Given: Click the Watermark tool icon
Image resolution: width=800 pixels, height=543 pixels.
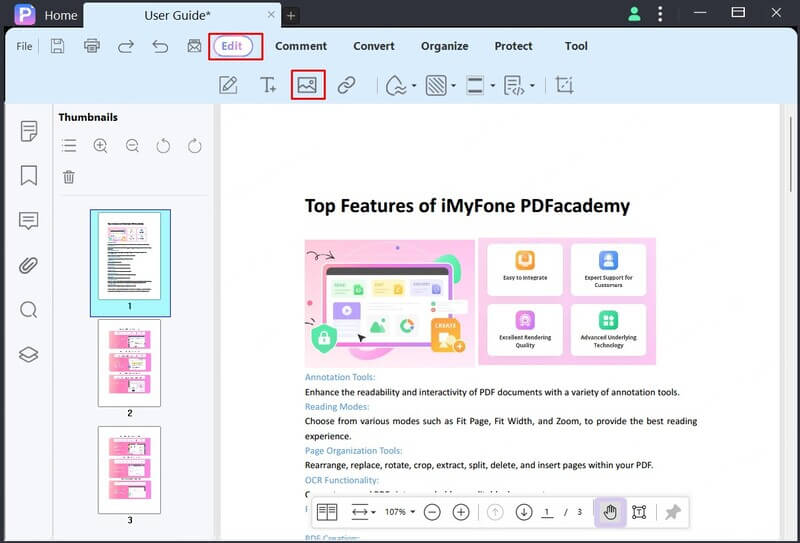Looking at the screenshot, I should pyautogui.click(x=396, y=85).
